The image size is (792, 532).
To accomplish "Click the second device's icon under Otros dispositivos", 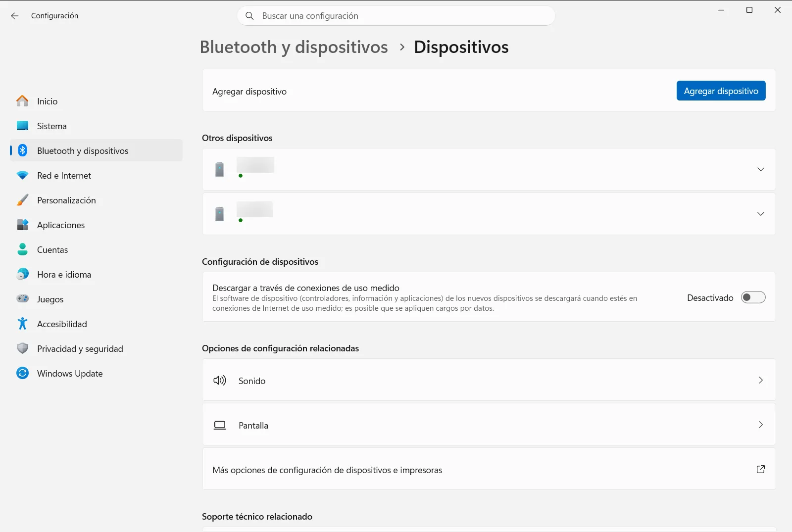I will 220,214.
